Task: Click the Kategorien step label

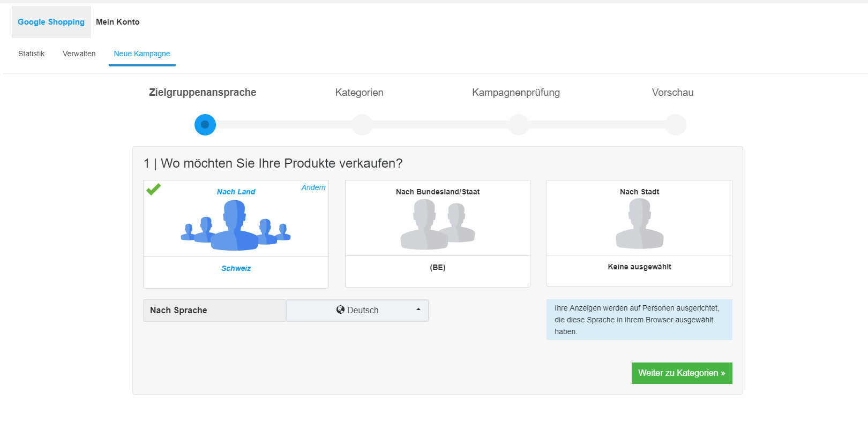Action: [360, 92]
